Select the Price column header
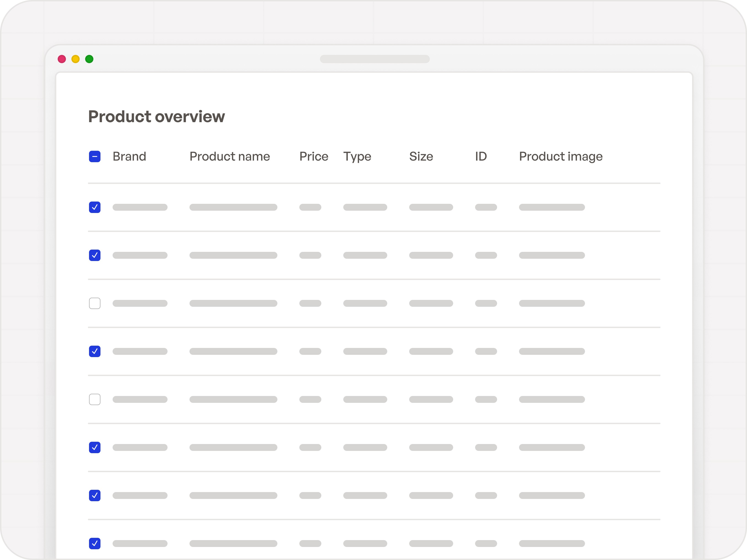The width and height of the screenshot is (747, 560). click(313, 156)
